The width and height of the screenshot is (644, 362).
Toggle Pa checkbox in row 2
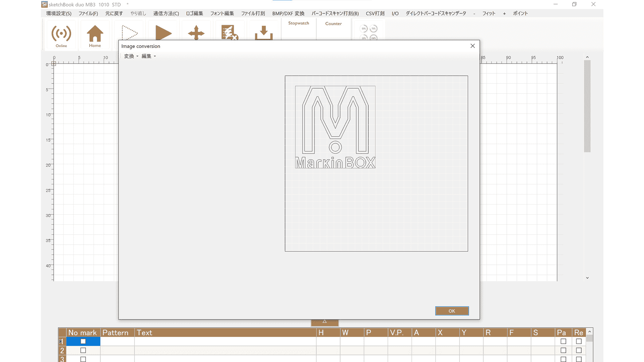[x=563, y=350]
